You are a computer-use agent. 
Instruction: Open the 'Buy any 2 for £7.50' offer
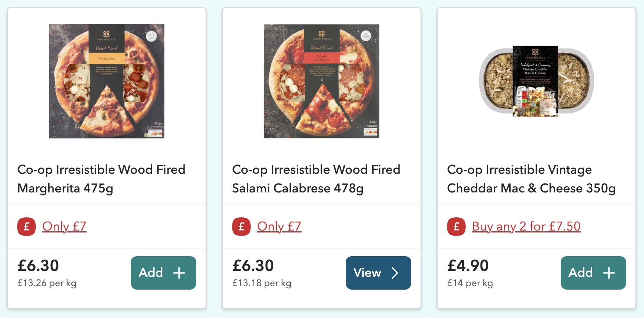526,226
